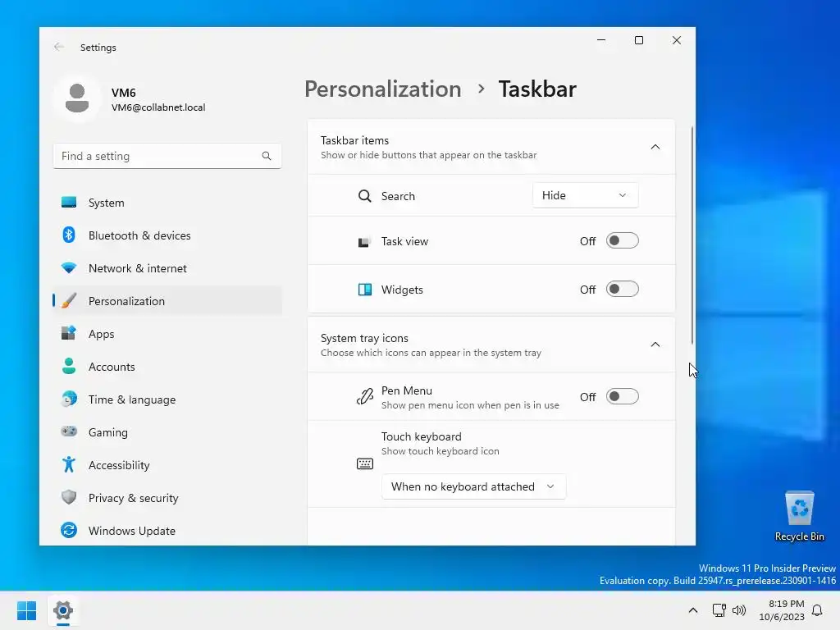Maximize the Settings window

(x=638, y=40)
